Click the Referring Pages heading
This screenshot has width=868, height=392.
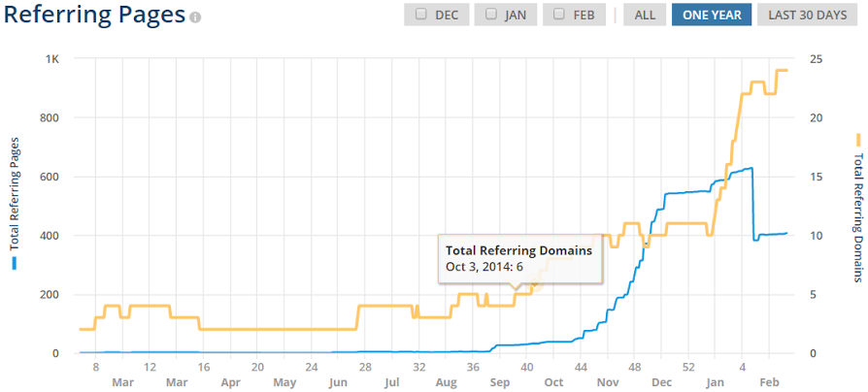click(x=94, y=15)
